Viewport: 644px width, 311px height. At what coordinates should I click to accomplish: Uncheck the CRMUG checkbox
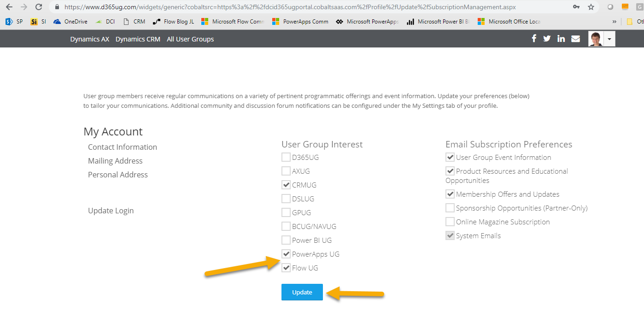pos(286,185)
